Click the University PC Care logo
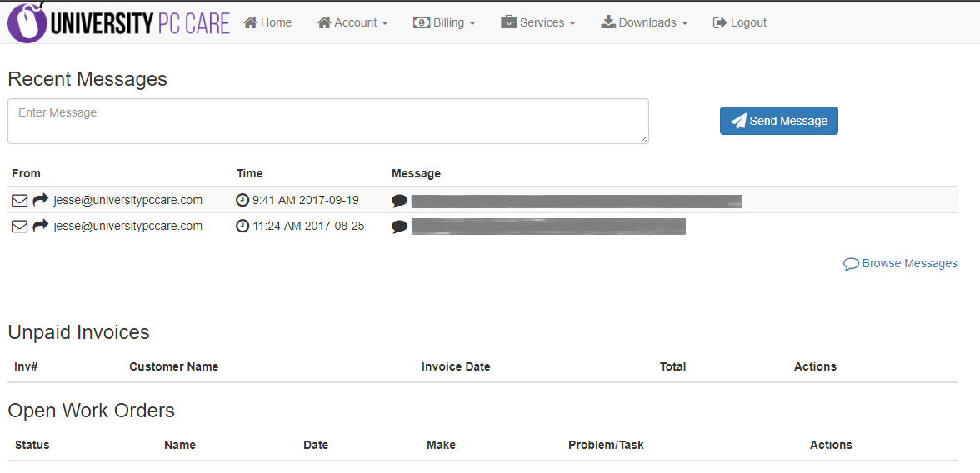Viewport: 980px width, 473px height. click(x=118, y=22)
